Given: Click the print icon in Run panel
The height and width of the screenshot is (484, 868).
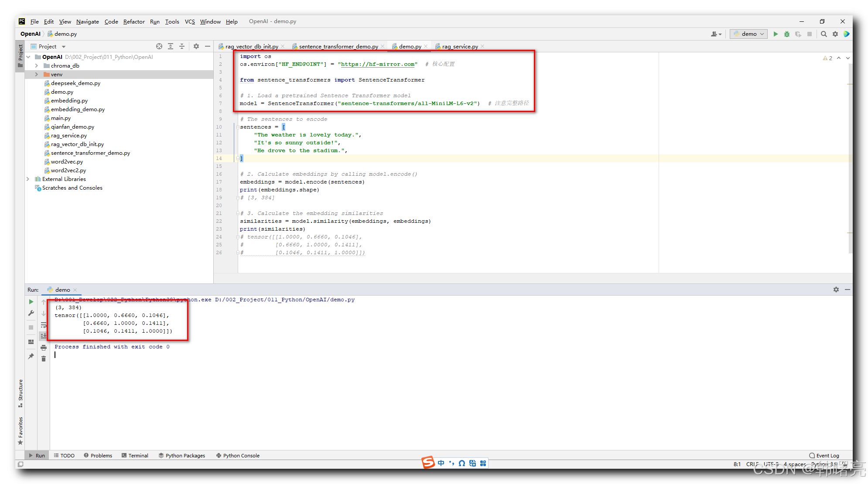Looking at the screenshot, I should pos(44,348).
